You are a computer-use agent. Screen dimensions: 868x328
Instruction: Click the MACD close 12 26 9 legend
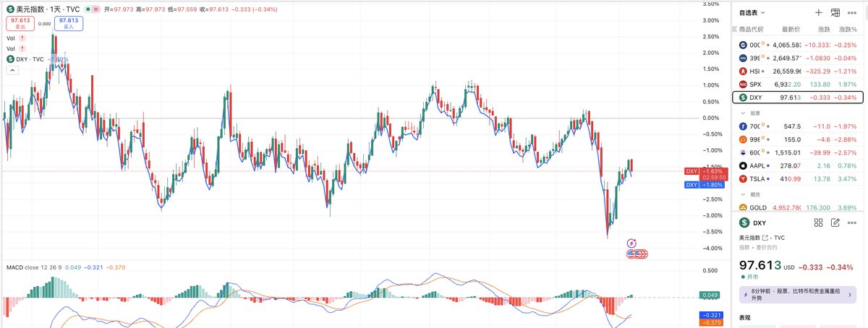coord(33,267)
